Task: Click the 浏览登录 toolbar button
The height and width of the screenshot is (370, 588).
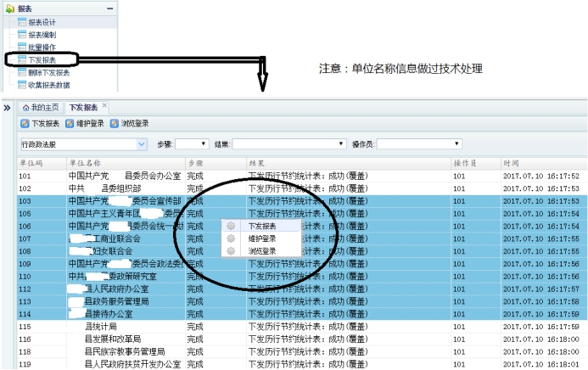Action: (x=130, y=124)
